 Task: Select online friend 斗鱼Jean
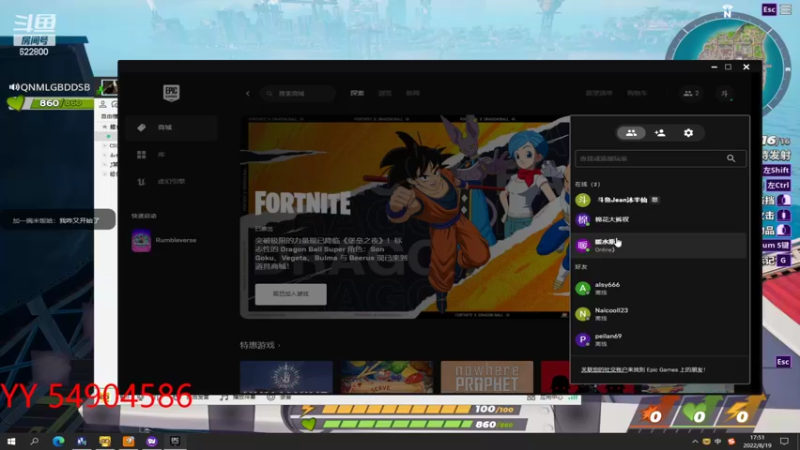660,200
